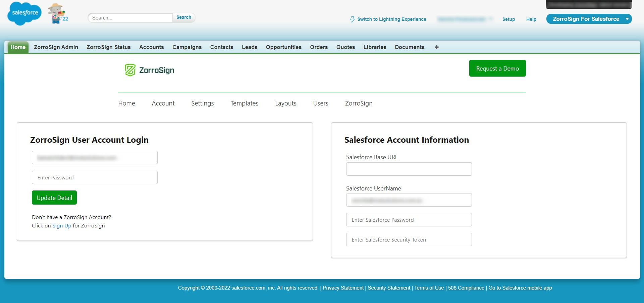Open Users in ZorroSign sub-menu
This screenshot has width=644, height=303.
[321, 103]
